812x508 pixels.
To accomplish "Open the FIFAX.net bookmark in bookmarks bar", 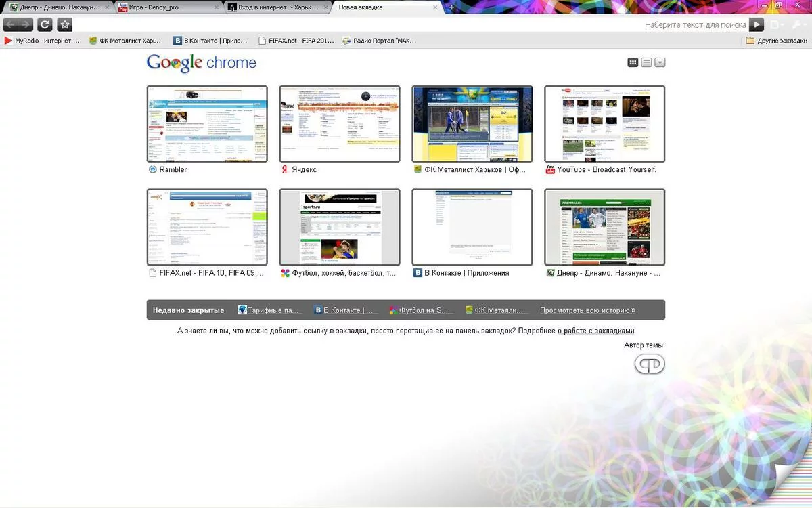I will tap(296, 41).
